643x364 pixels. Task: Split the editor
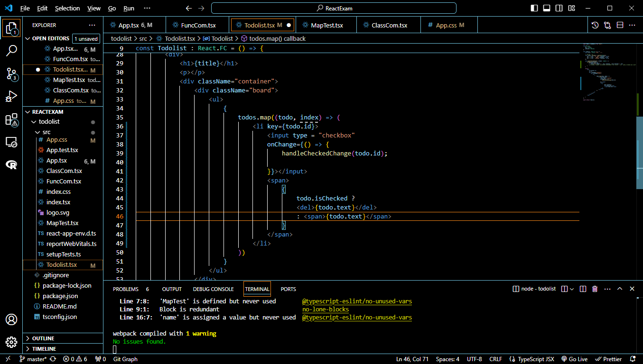(x=620, y=25)
